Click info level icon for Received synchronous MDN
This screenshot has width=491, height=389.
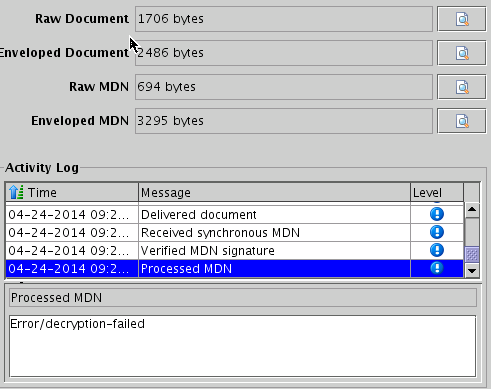click(x=437, y=232)
